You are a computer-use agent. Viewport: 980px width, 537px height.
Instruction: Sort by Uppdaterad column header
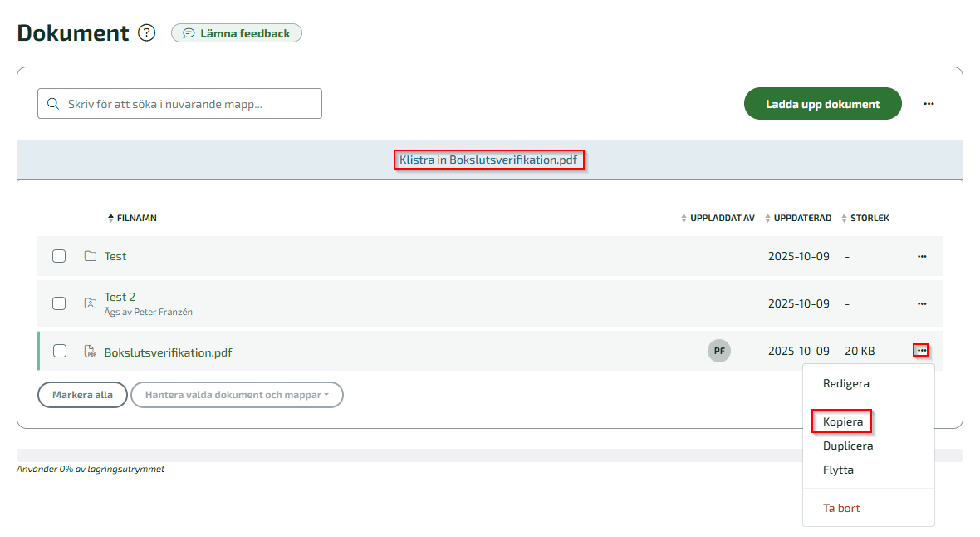tap(801, 219)
